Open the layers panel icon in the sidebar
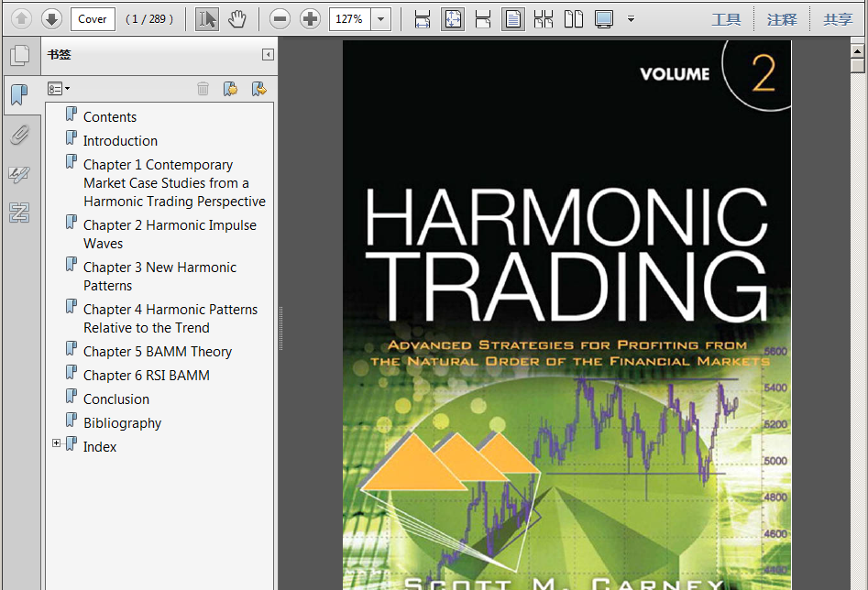Screen dimensions: 868x590 coord(20,213)
